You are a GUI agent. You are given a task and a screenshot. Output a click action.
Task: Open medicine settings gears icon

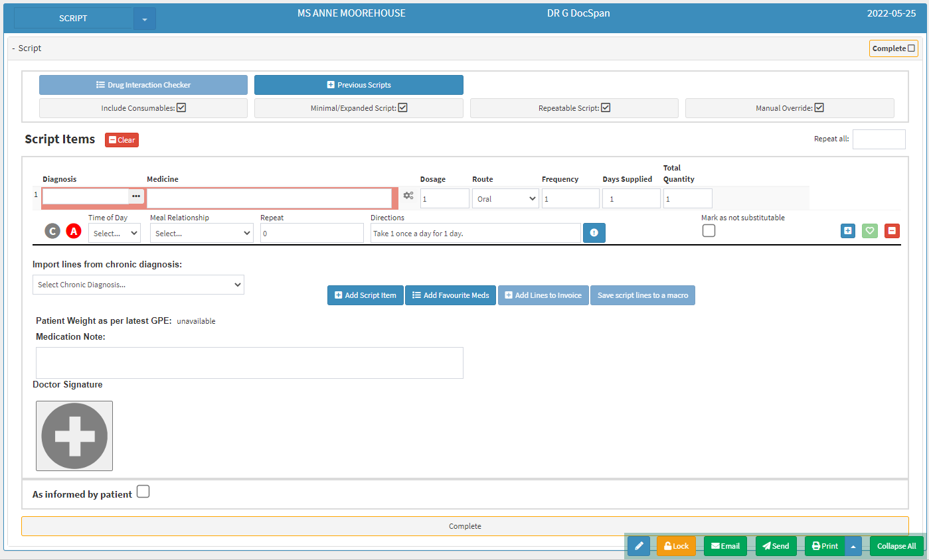(x=408, y=196)
